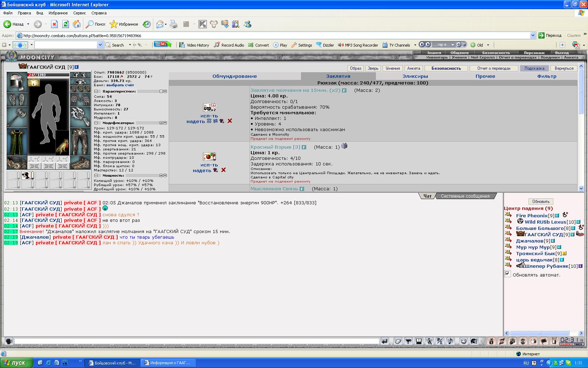The image size is (588, 368).
Task: Collapse the Характеристики section
Action: [x=96, y=91]
